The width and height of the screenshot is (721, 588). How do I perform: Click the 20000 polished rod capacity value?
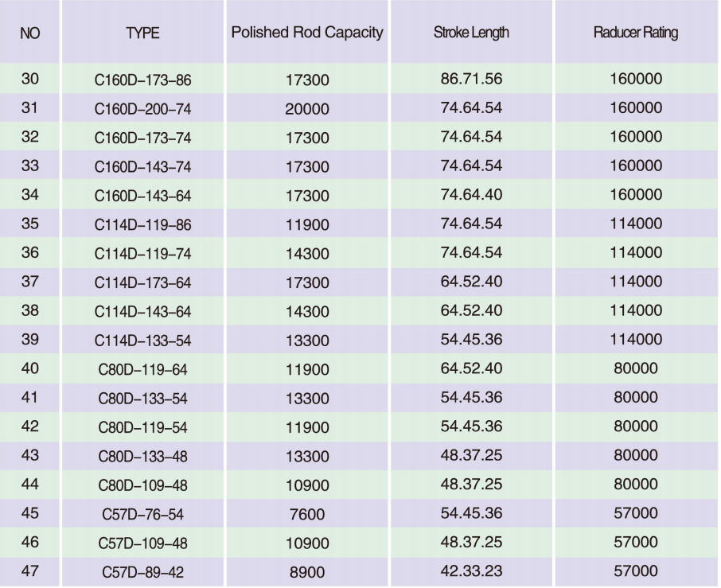tap(307, 109)
